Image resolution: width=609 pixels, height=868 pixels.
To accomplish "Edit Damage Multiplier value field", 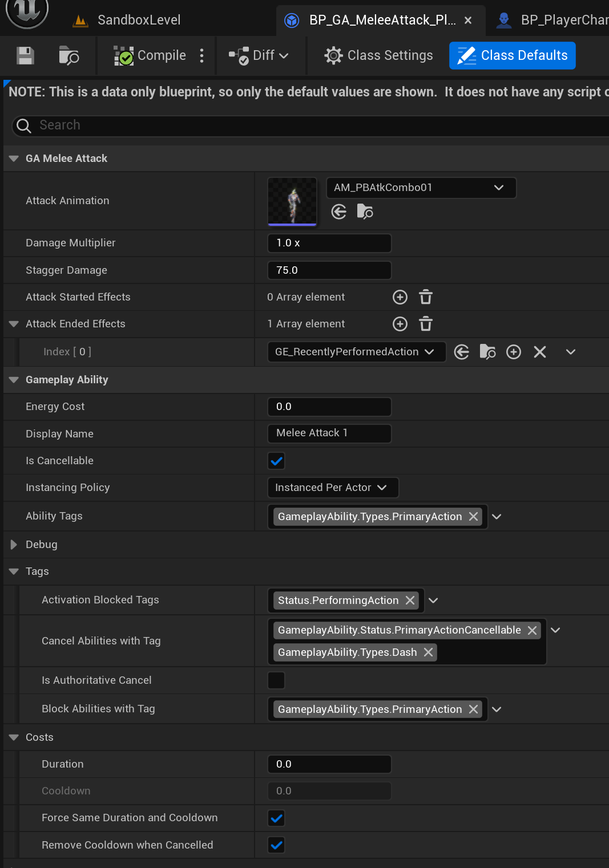I will 329,243.
